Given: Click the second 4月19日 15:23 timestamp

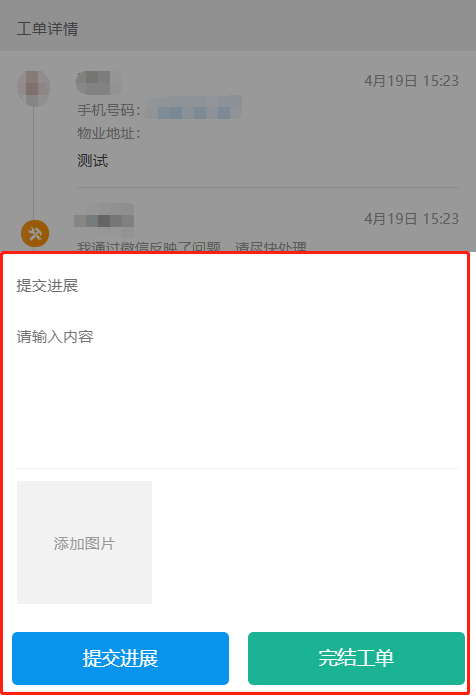Looking at the screenshot, I should (411, 219).
